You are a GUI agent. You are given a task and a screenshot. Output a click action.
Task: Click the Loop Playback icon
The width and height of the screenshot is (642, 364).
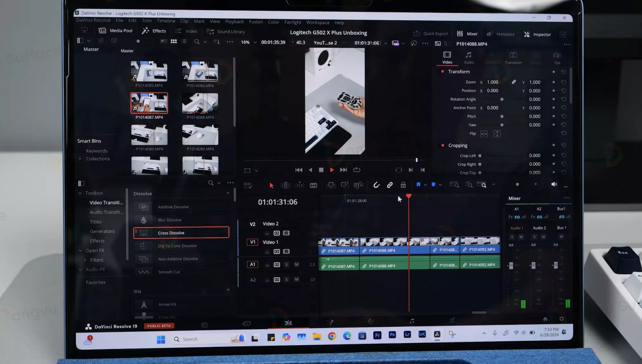[357, 169]
